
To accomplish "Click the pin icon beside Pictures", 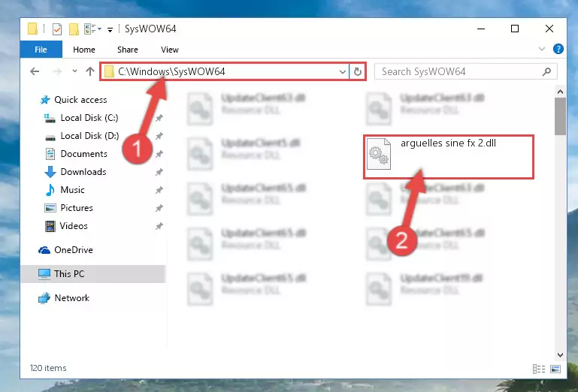I will [159, 208].
